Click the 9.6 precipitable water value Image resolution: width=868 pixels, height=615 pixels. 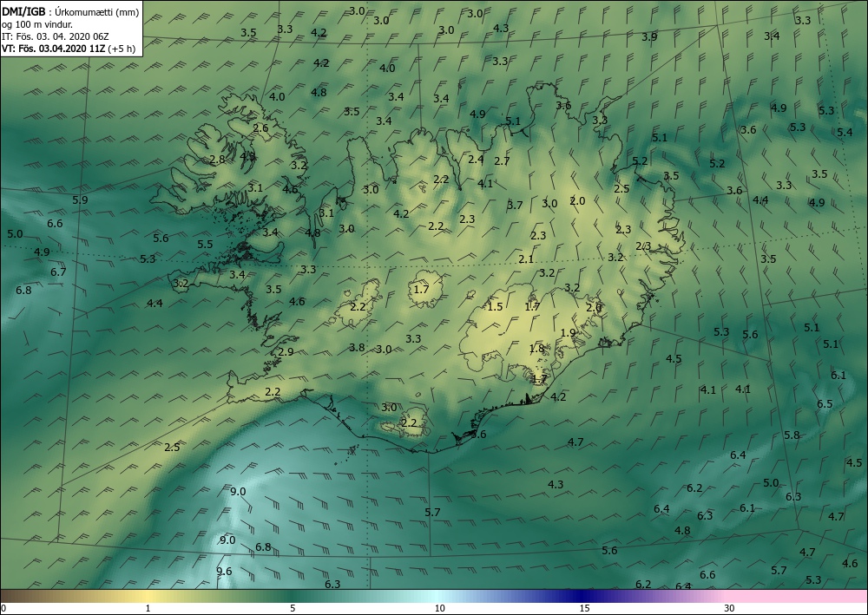[224, 572]
